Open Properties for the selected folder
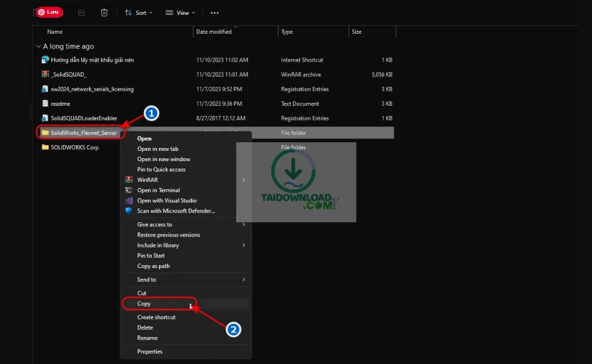The height and width of the screenshot is (364, 592). tap(150, 351)
